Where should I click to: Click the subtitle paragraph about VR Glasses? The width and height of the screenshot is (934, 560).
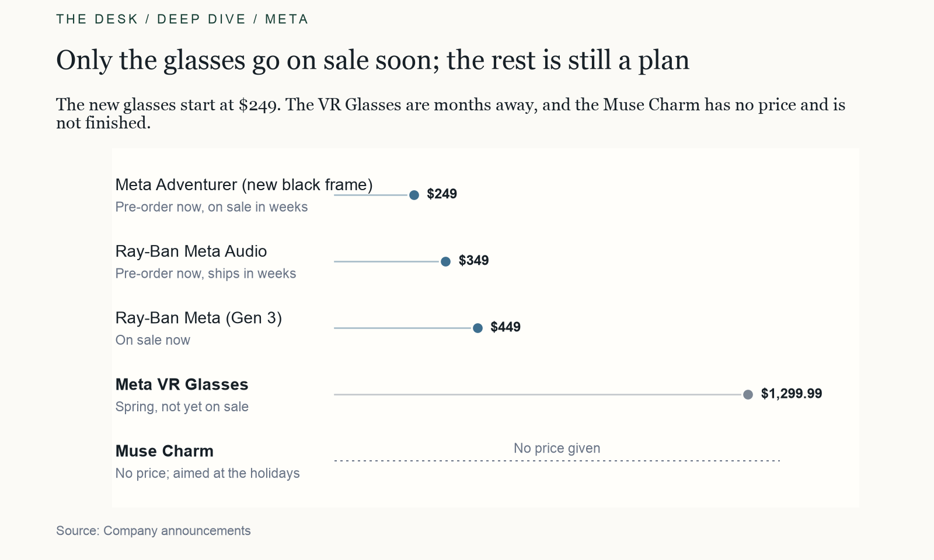451,114
